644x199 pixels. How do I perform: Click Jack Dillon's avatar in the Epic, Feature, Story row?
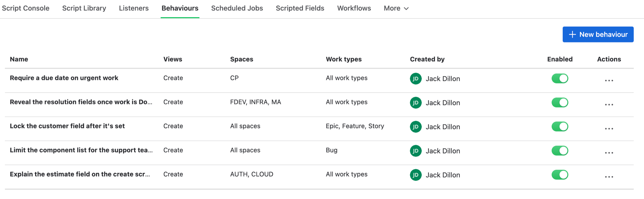click(x=416, y=127)
